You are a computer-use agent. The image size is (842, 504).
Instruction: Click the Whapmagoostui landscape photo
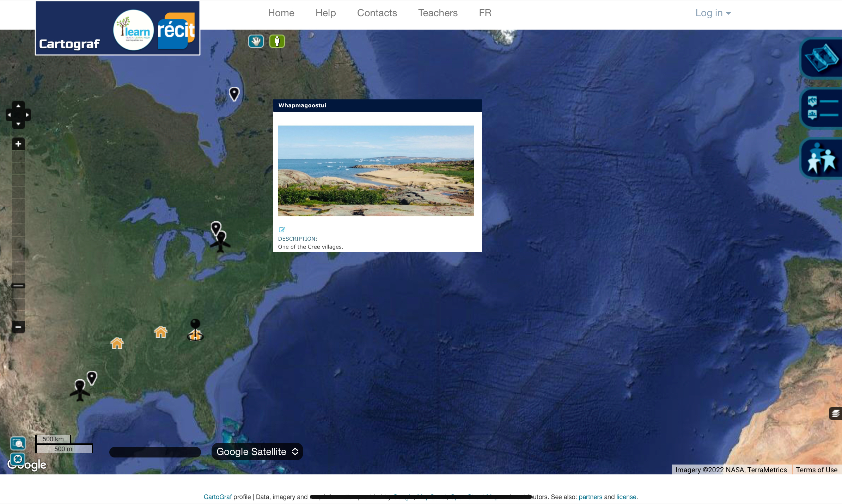pyautogui.click(x=376, y=171)
